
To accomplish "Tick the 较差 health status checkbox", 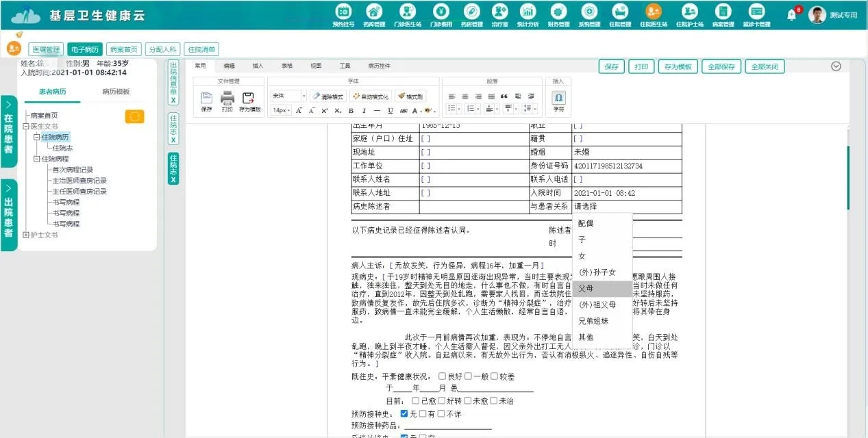I will (x=494, y=376).
